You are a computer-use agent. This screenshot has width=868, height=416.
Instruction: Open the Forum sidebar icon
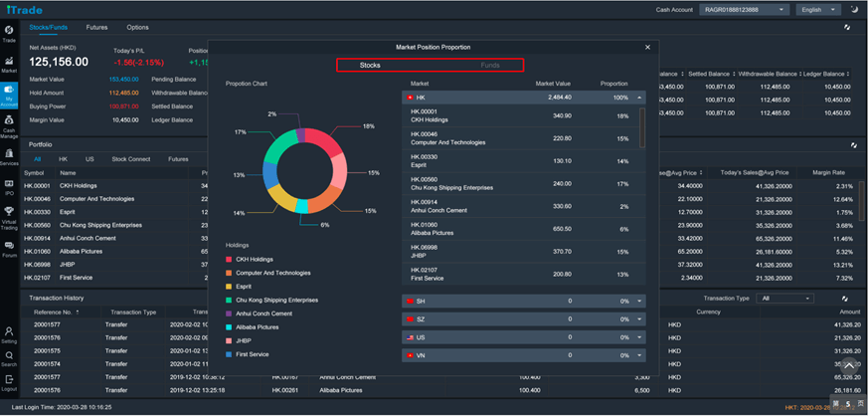[x=9, y=247]
